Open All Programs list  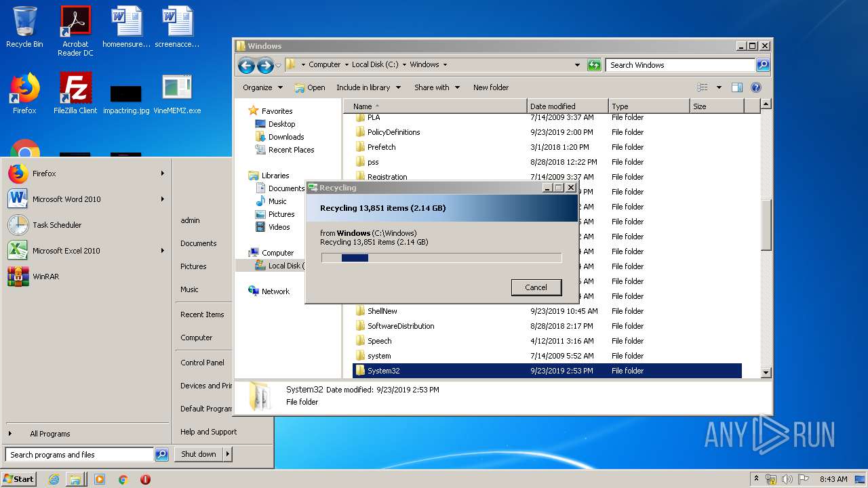[50, 434]
